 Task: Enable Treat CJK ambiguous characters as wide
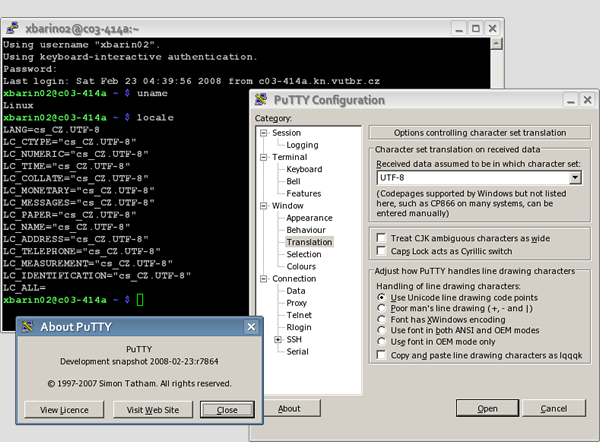tap(381, 238)
